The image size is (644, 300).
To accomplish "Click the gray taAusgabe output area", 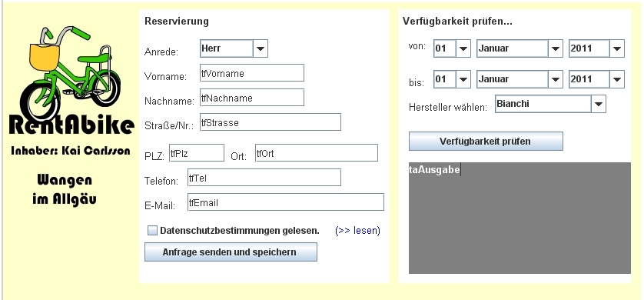I will pos(520,218).
